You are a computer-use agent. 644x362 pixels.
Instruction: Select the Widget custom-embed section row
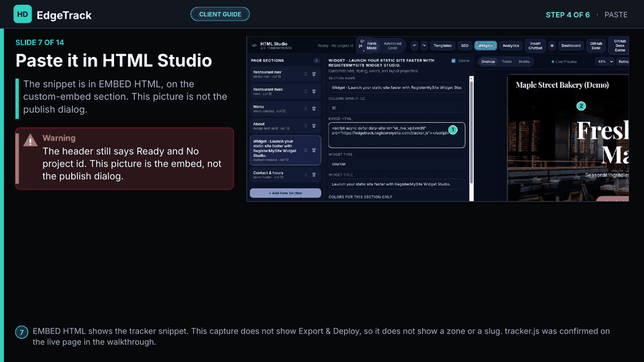coord(286,150)
